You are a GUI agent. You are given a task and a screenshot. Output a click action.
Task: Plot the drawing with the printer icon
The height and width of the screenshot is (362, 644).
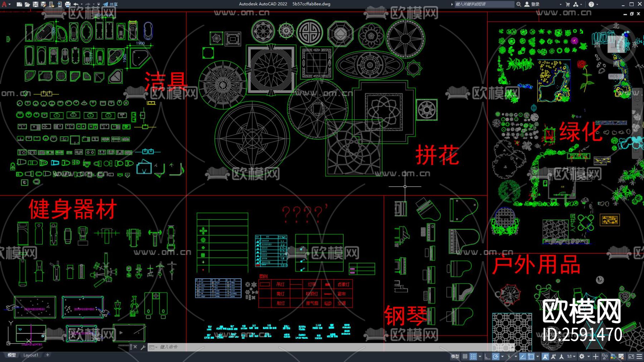click(x=68, y=4)
